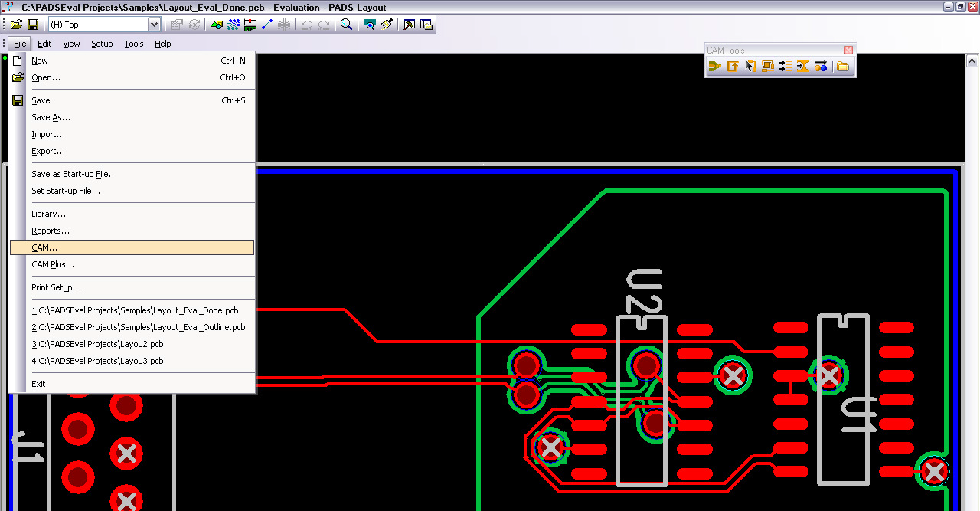Click the Open file toolbar icon

16,25
